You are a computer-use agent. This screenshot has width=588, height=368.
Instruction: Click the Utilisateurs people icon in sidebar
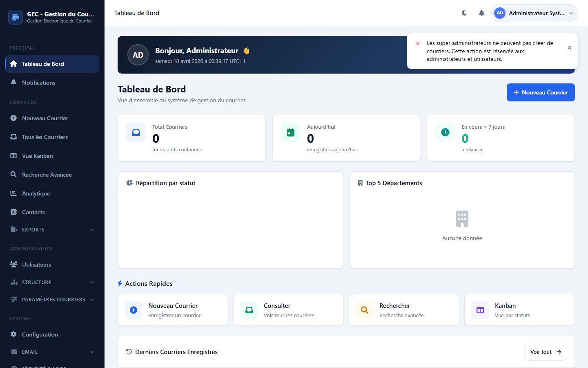coord(13,265)
